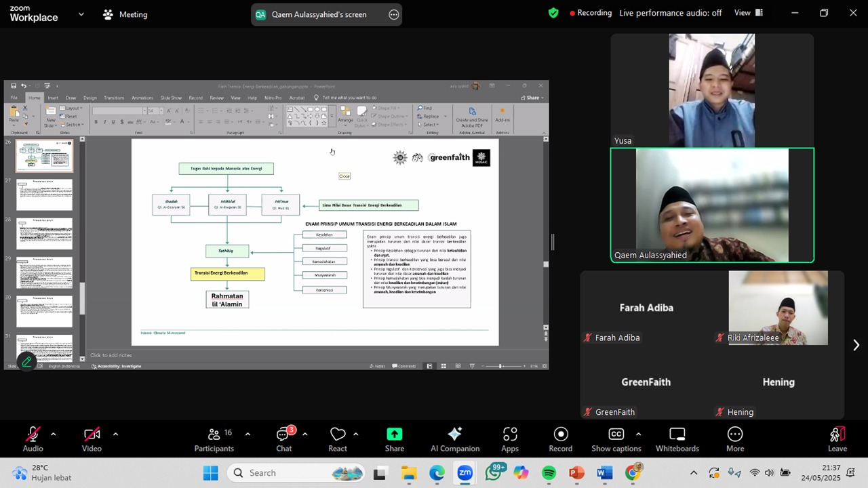Image resolution: width=868 pixels, height=488 pixels.
Task: Show next page of participant videos
Action: [x=855, y=345]
